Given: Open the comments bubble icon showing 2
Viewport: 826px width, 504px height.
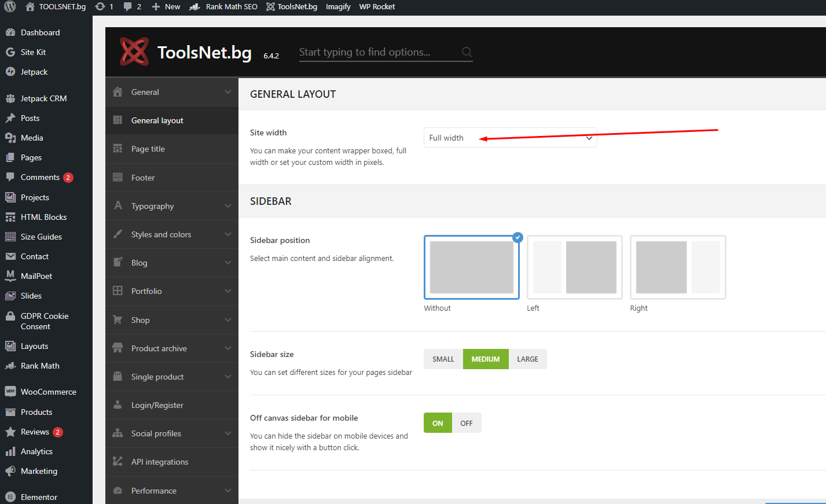Looking at the screenshot, I should pos(128,7).
